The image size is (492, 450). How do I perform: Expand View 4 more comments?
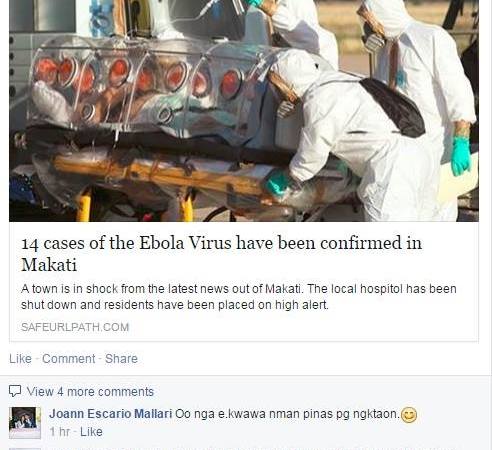[90, 392]
